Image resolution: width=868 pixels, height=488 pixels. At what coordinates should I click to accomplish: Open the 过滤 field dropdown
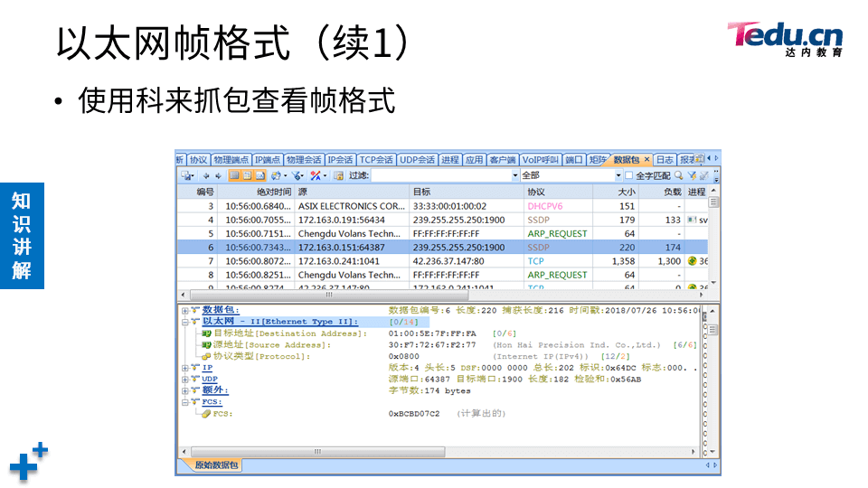[x=514, y=175]
